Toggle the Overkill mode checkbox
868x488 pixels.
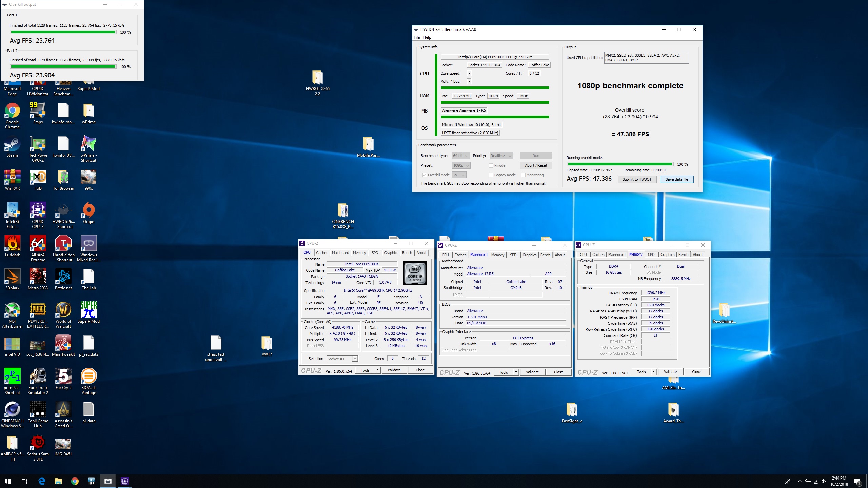click(x=425, y=175)
